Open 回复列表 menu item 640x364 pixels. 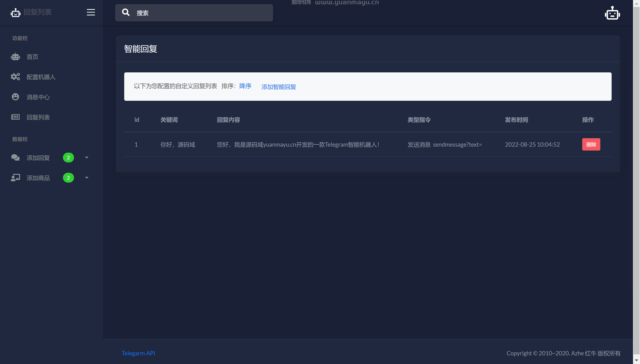tap(38, 117)
